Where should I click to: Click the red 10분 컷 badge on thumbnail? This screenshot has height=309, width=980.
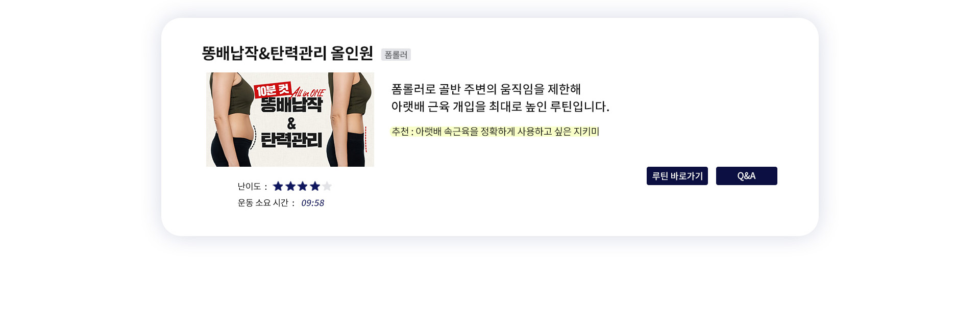point(273,90)
